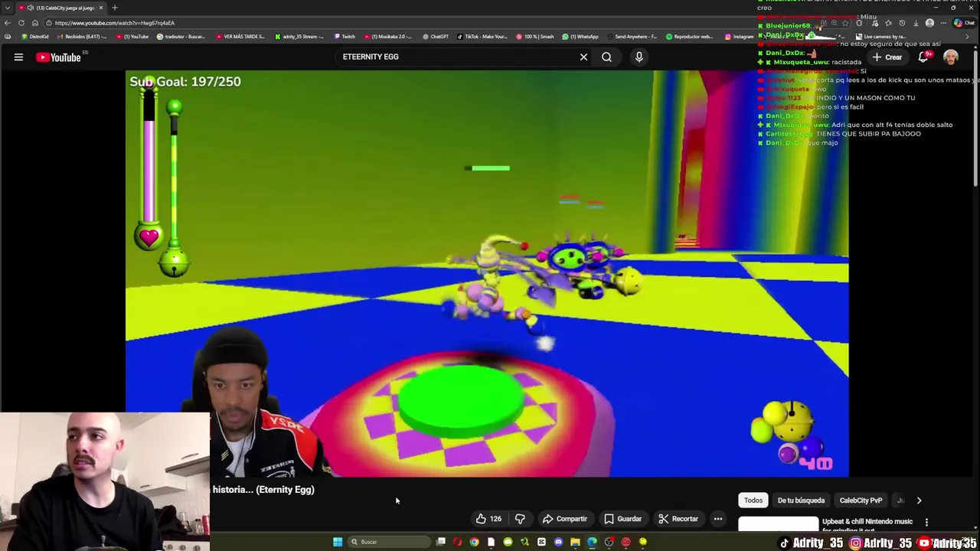Open the YouTube notifications bell

click(924, 57)
